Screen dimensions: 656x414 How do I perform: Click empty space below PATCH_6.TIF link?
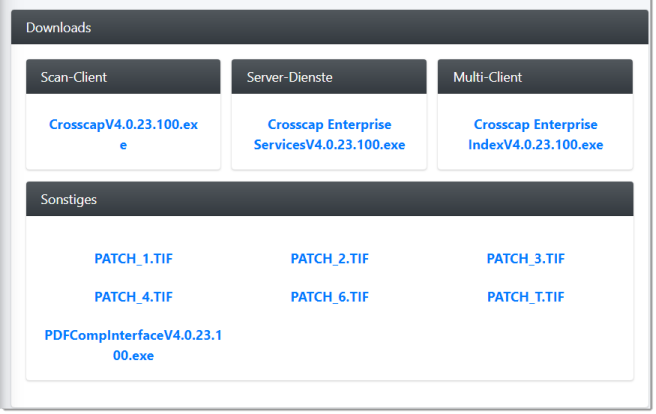(329, 345)
